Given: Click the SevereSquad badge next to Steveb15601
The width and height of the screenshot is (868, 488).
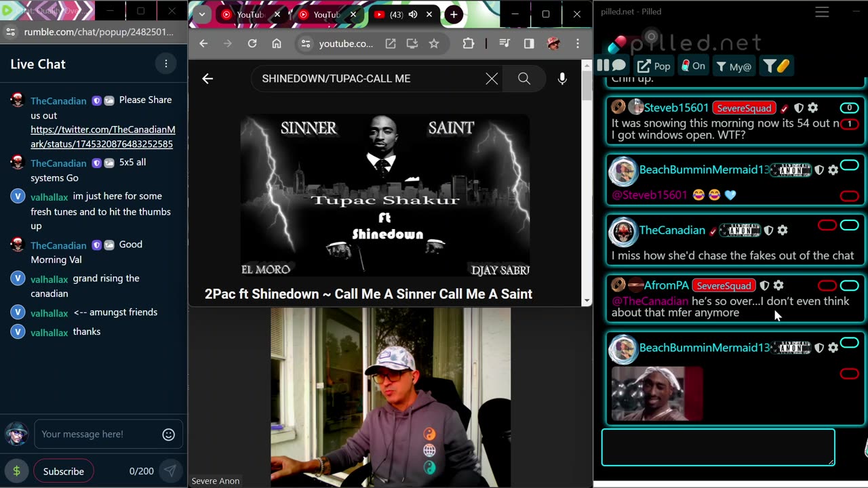Looking at the screenshot, I should (x=744, y=108).
